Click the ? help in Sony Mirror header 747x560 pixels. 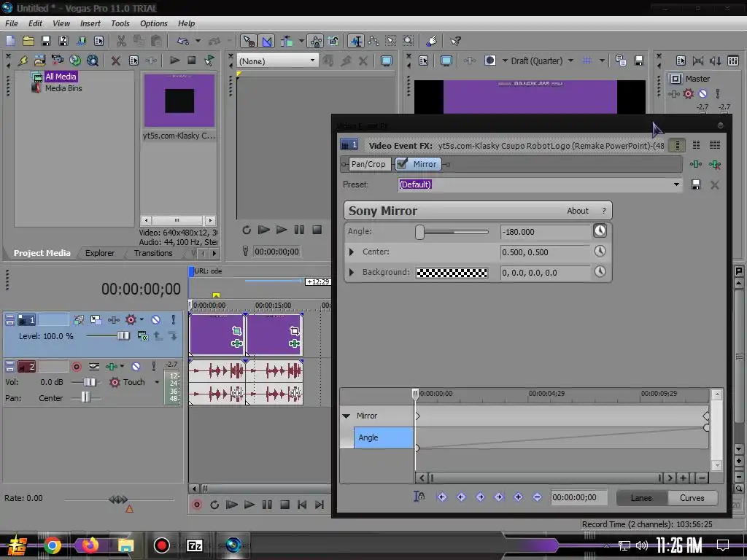coord(603,211)
